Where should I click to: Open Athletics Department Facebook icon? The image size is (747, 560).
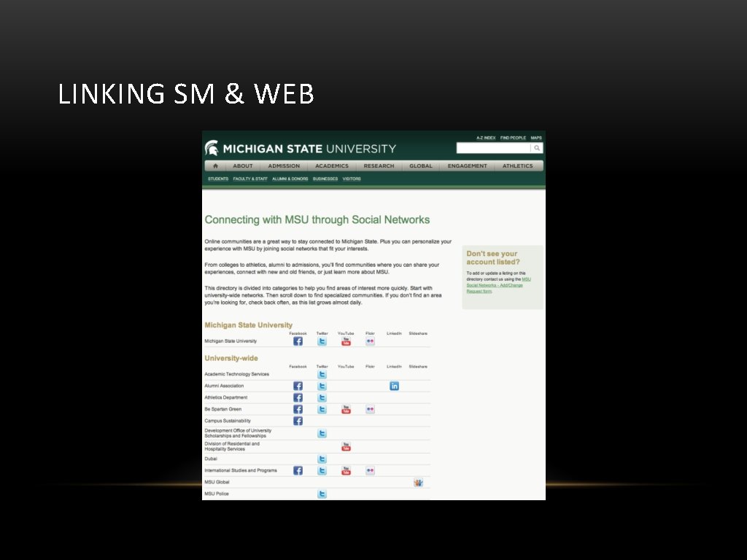[298, 397]
